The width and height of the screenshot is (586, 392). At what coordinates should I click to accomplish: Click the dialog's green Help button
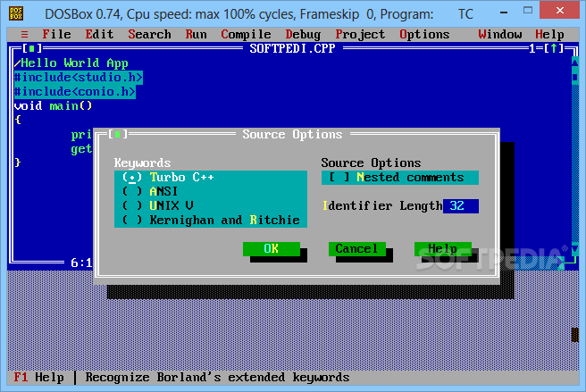pyautogui.click(x=443, y=248)
